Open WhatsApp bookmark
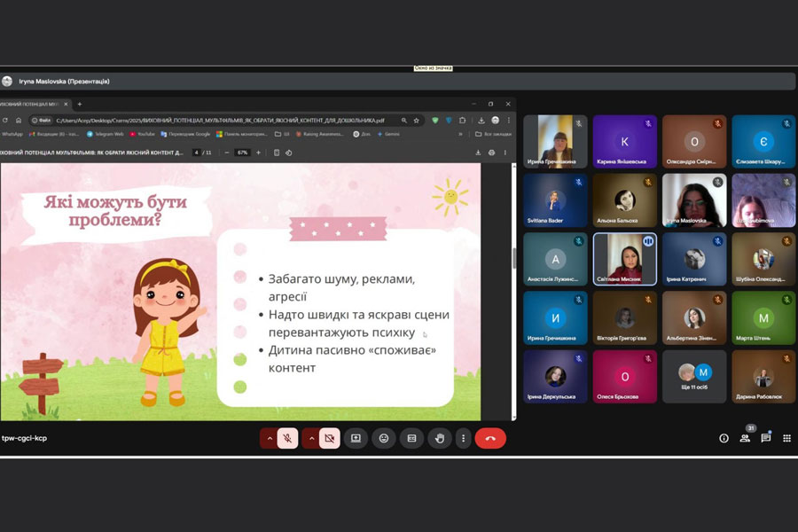Screen dimensions: 798x532 click(x=12, y=135)
